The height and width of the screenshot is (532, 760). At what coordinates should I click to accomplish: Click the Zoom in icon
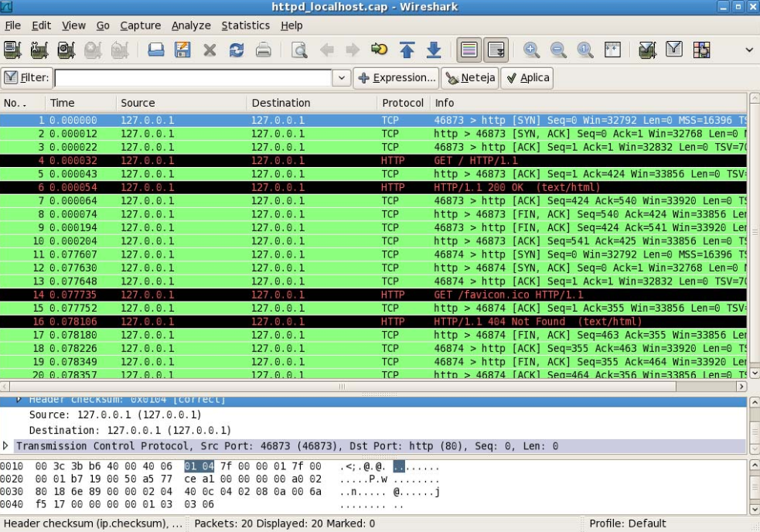coord(532,51)
